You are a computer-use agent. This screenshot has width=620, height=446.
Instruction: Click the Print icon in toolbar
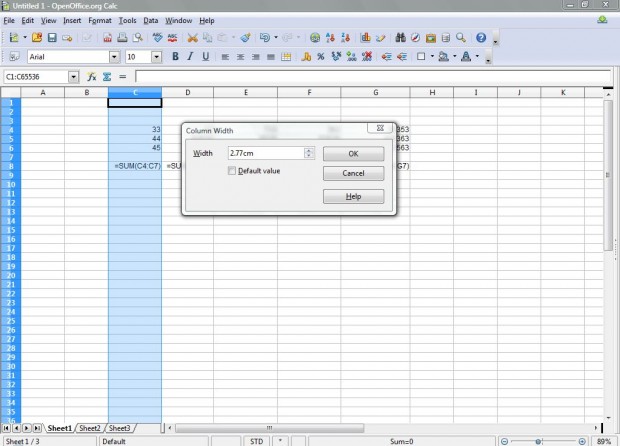pos(123,38)
